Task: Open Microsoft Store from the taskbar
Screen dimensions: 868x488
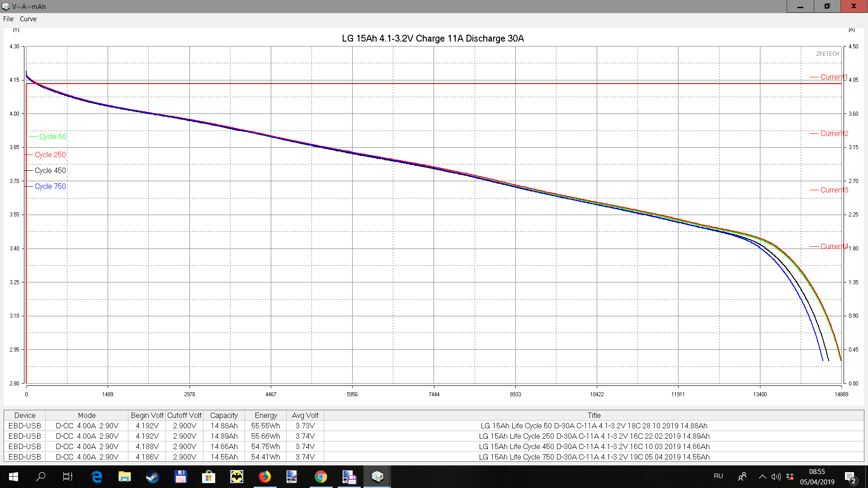Action: [x=208, y=477]
